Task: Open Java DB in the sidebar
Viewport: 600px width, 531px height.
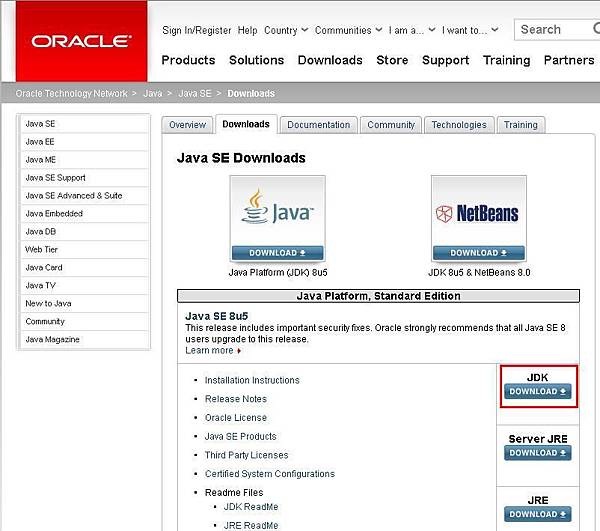Action: pyautogui.click(x=85, y=232)
